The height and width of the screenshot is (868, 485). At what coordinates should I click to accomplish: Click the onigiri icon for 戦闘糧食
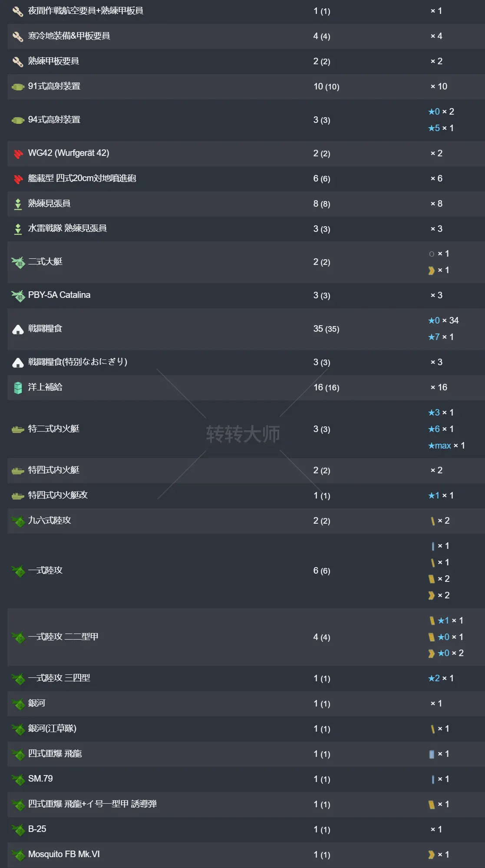point(17,329)
